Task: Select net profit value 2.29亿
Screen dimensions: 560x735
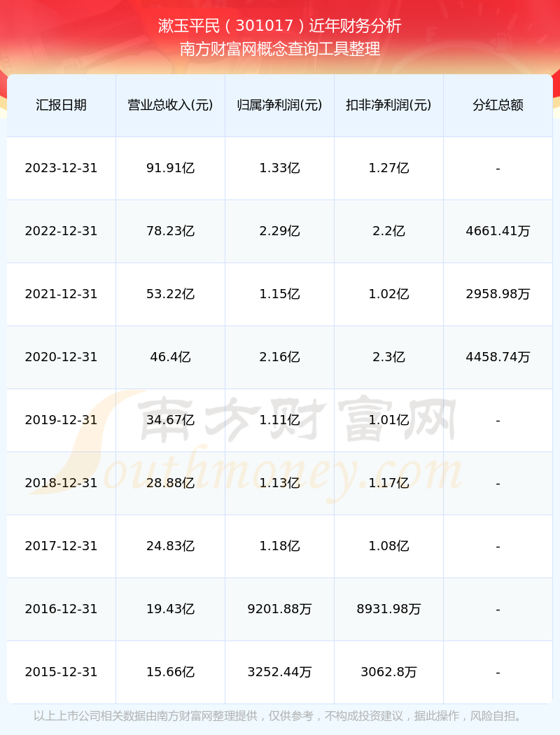Action: coord(280,231)
